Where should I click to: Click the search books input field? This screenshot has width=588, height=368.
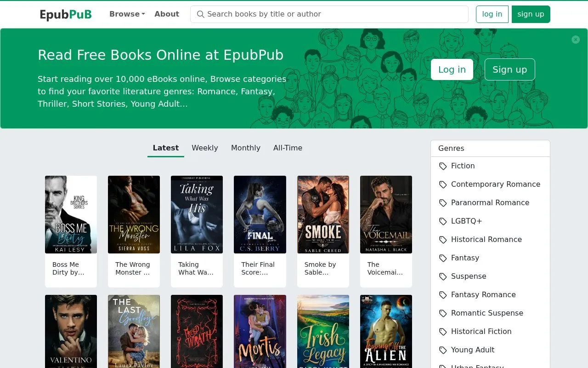point(329,14)
